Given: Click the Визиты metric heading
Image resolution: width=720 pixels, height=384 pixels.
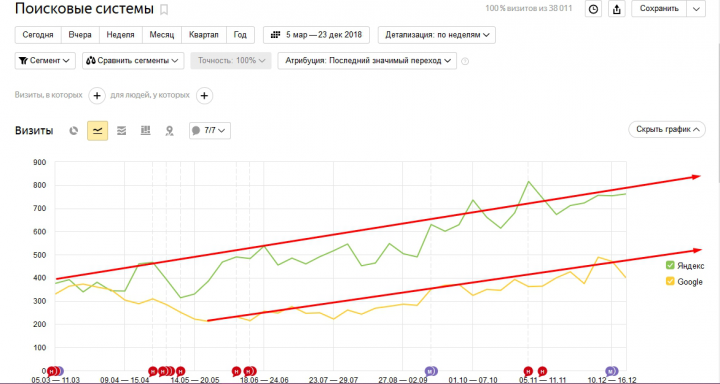Looking at the screenshot, I should (x=34, y=130).
